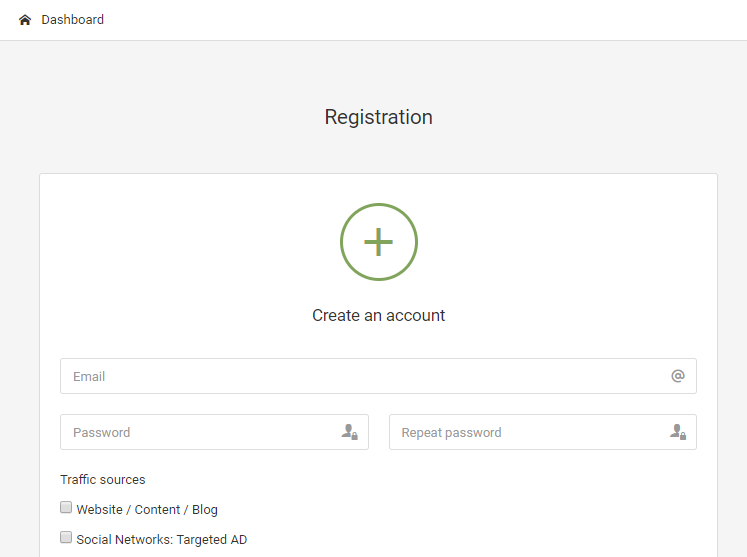This screenshot has width=747, height=557.
Task: Focus the Repeat password input field
Action: click(543, 432)
